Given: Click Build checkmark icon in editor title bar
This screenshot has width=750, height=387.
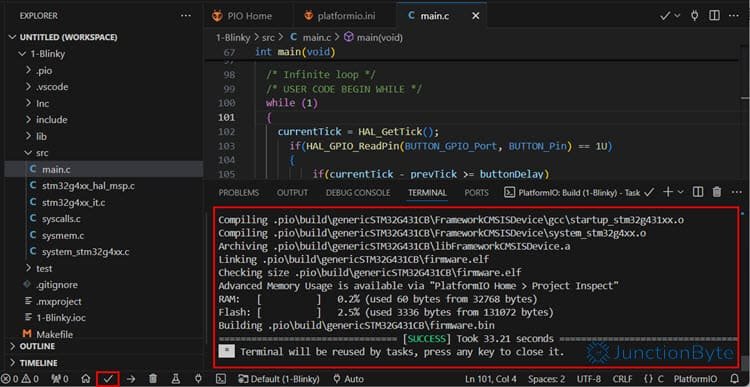Looking at the screenshot, I should pyautogui.click(x=664, y=16).
